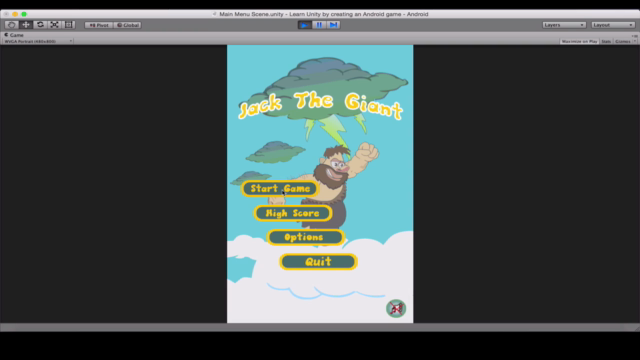Click the High Score button
This screenshot has width=640, height=360.
[x=293, y=213]
